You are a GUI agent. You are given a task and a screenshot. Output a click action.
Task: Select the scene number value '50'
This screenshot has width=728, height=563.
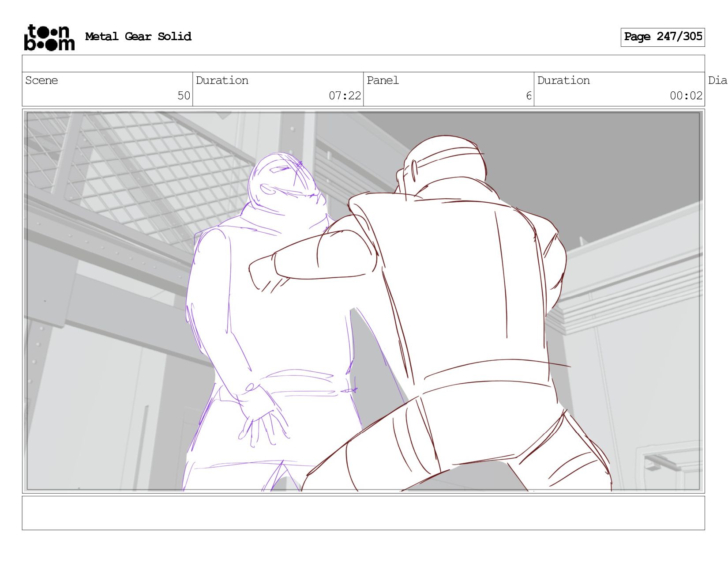click(184, 95)
